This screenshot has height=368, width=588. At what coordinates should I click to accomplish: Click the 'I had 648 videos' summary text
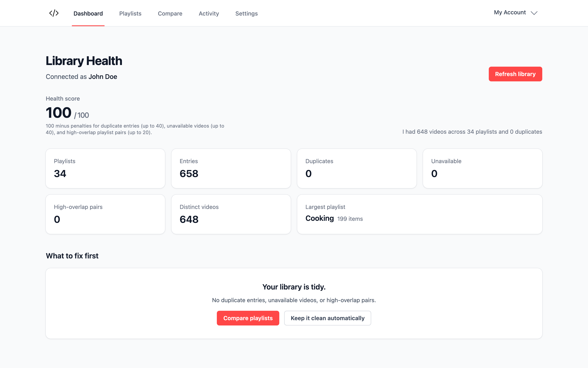(472, 132)
